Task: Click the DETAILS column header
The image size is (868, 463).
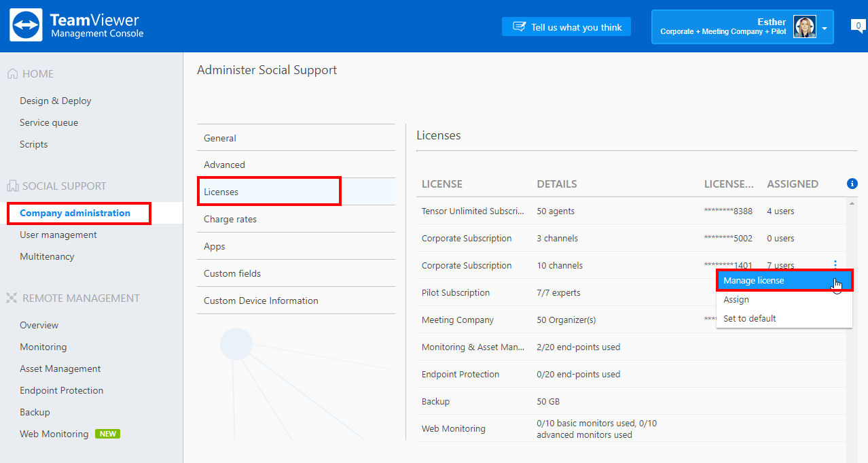Action: [x=557, y=184]
